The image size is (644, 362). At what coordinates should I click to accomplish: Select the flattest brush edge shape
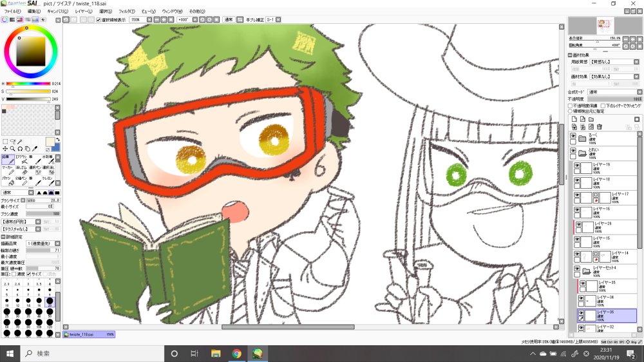[57, 193]
